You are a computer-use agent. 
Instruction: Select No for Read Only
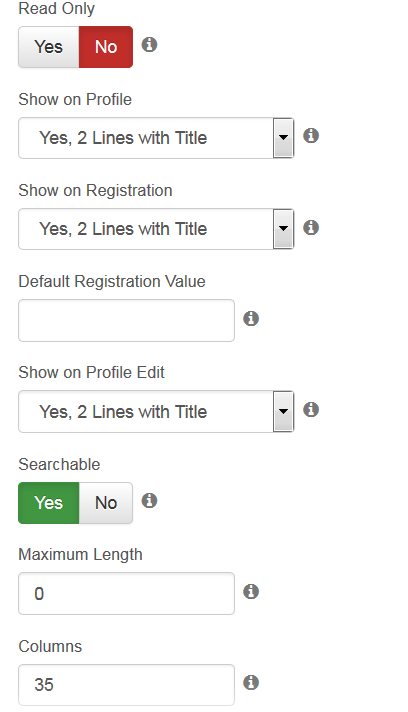pyautogui.click(x=106, y=47)
